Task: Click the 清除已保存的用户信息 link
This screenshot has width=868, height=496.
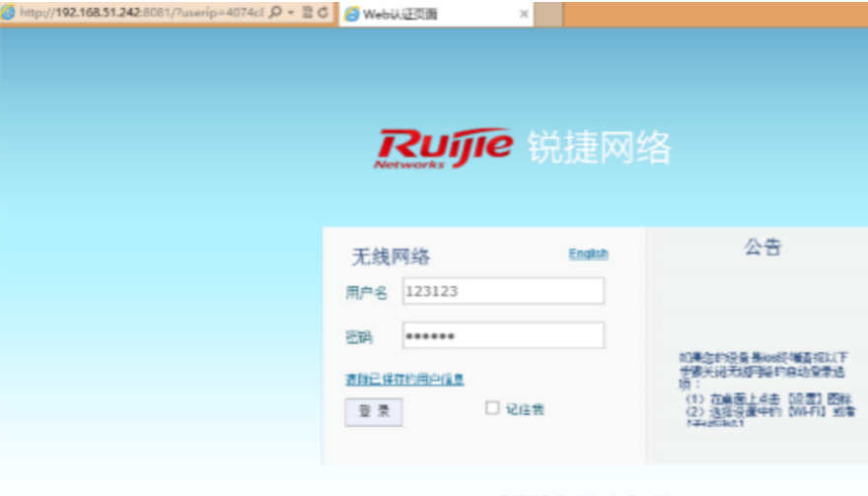Action: [x=404, y=380]
